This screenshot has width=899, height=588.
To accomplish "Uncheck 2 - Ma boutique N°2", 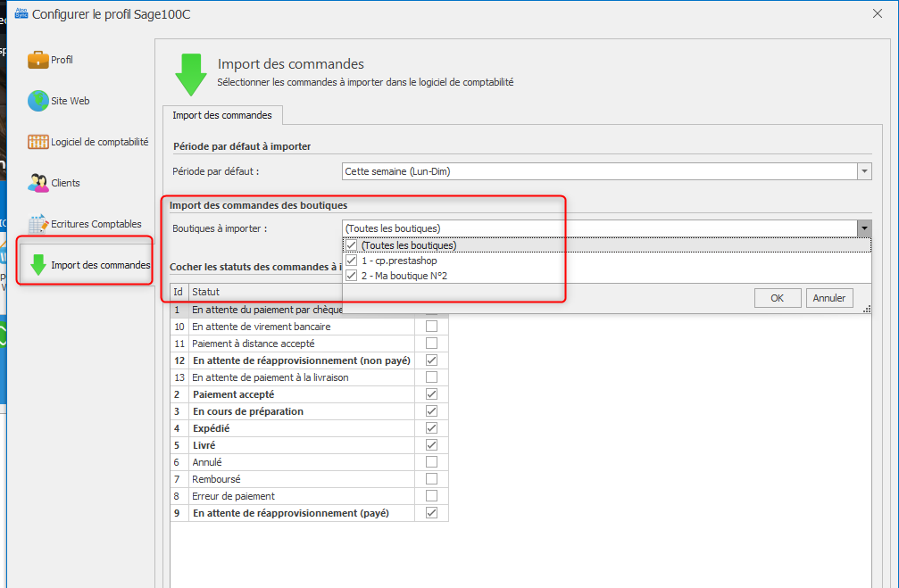I will tap(352, 276).
